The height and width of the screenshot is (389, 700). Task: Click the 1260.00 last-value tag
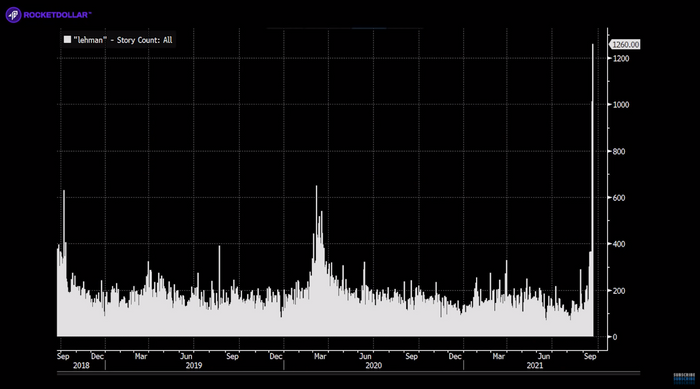(625, 45)
